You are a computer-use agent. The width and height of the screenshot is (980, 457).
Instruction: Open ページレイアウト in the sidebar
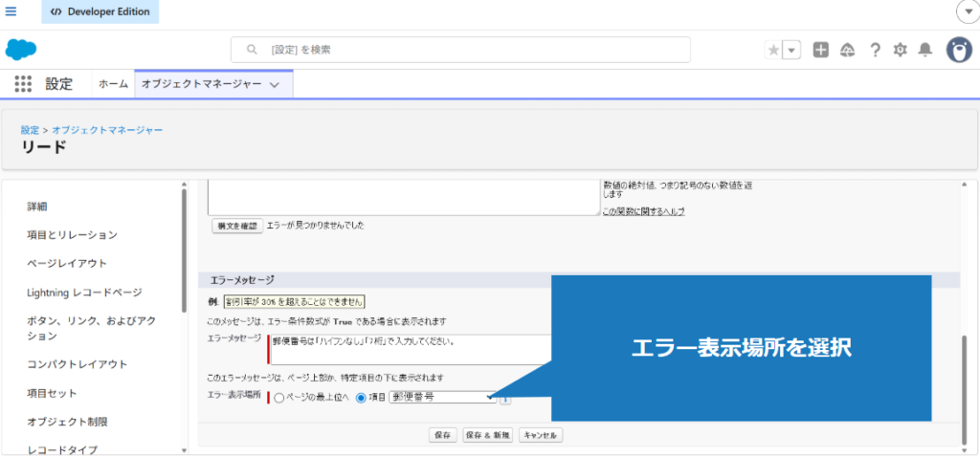point(67,263)
